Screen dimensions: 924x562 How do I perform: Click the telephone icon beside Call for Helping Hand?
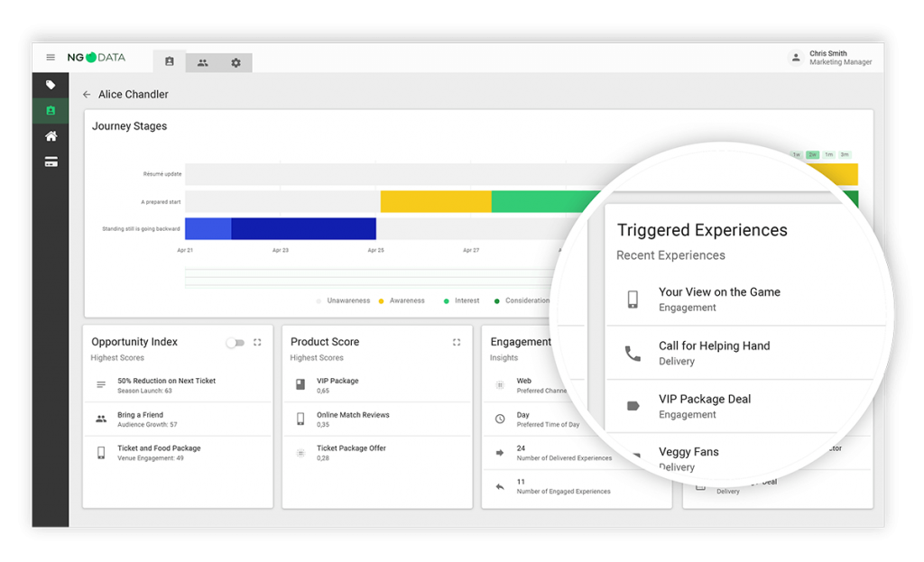pos(633,353)
